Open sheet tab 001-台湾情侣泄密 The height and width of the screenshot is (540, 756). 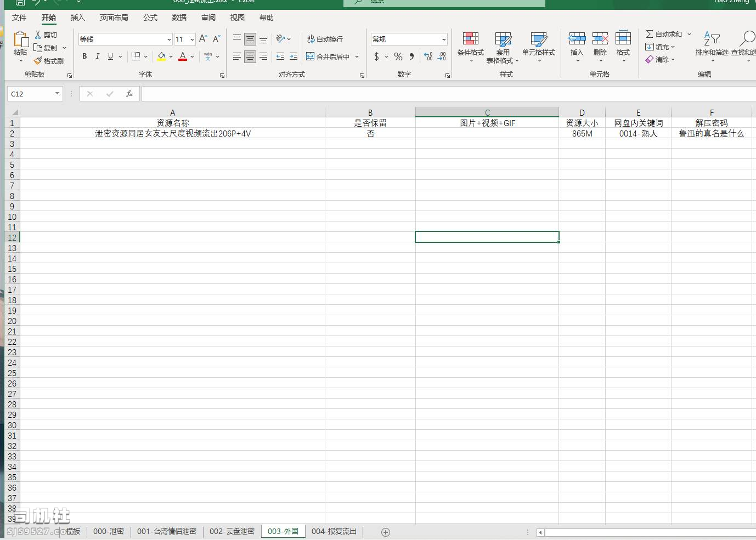point(167,531)
